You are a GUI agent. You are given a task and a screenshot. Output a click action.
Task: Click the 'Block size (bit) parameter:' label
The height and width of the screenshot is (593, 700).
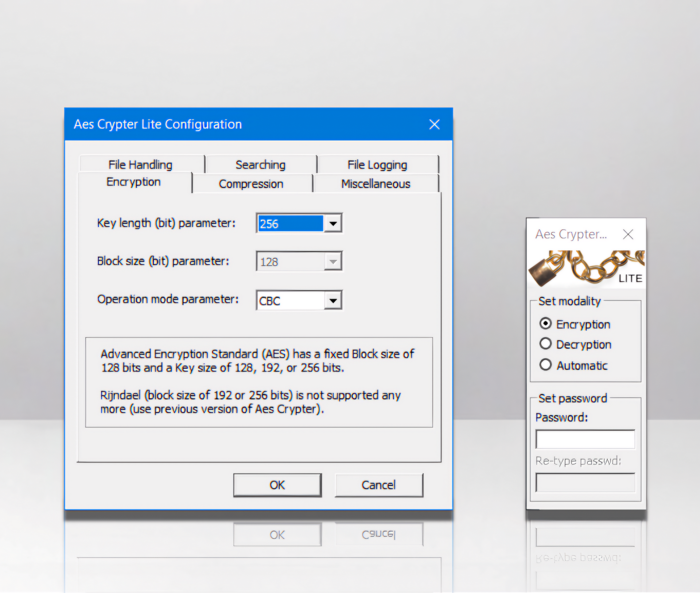coord(163,261)
